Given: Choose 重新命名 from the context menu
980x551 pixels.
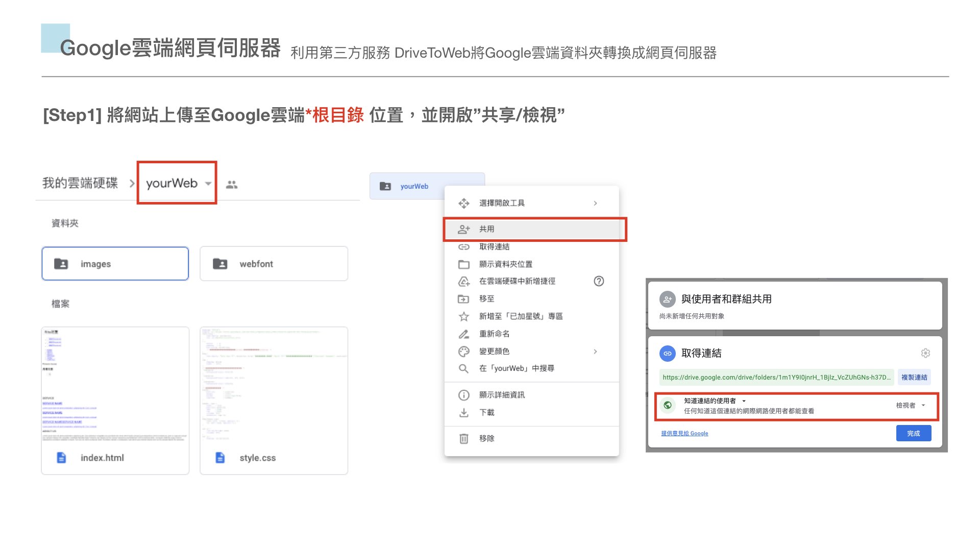Looking at the screenshot, I should point(494,334).
